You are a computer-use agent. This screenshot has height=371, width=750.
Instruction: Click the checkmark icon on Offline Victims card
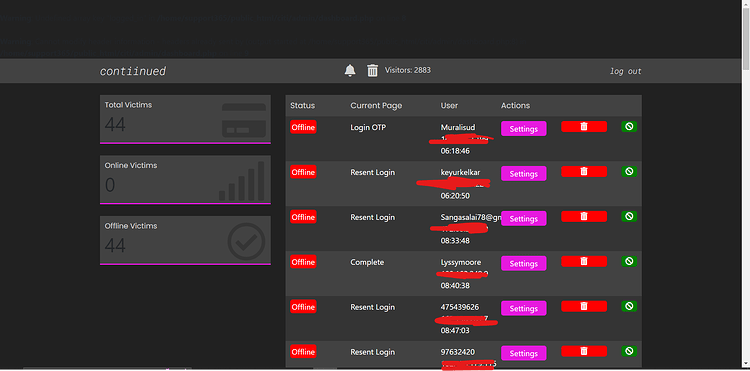point(246,241)
